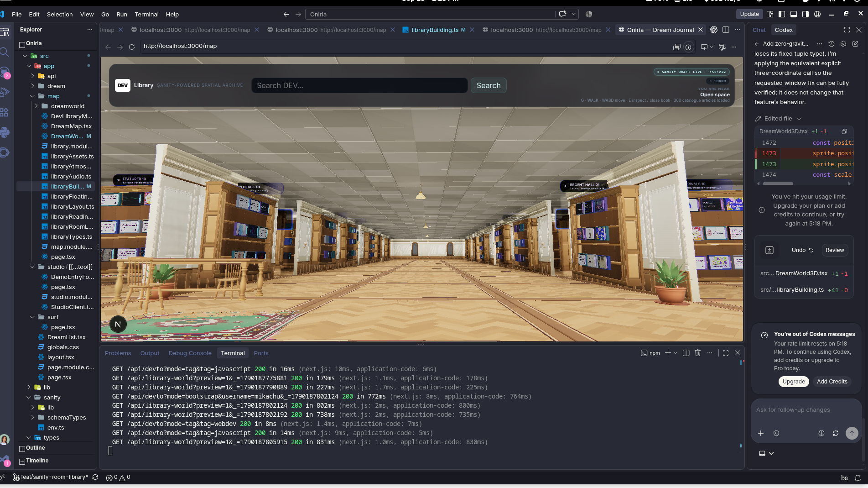The width and height of the screenshot is (868, 488).
Task: Reload the localhost map preview page
Action: (132, 47)
